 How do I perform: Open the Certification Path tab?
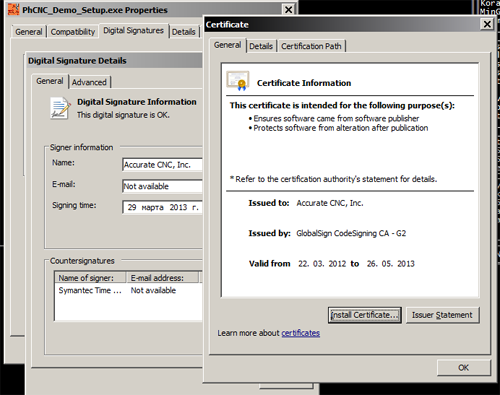[311, 46]
